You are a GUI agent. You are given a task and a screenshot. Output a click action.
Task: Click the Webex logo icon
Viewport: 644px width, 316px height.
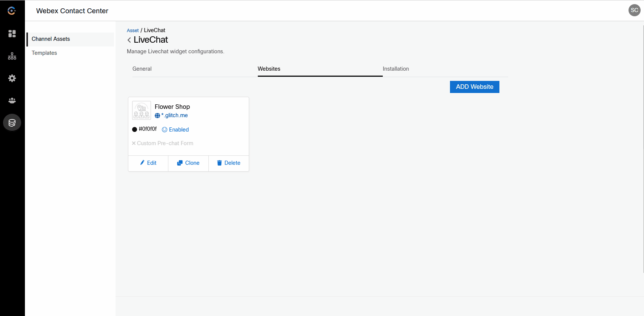click(x=12, y=11)
